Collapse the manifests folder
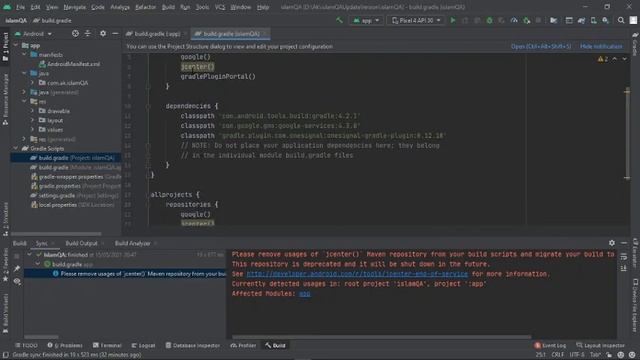This screenshot has width=640, height=360. [24, 55]
